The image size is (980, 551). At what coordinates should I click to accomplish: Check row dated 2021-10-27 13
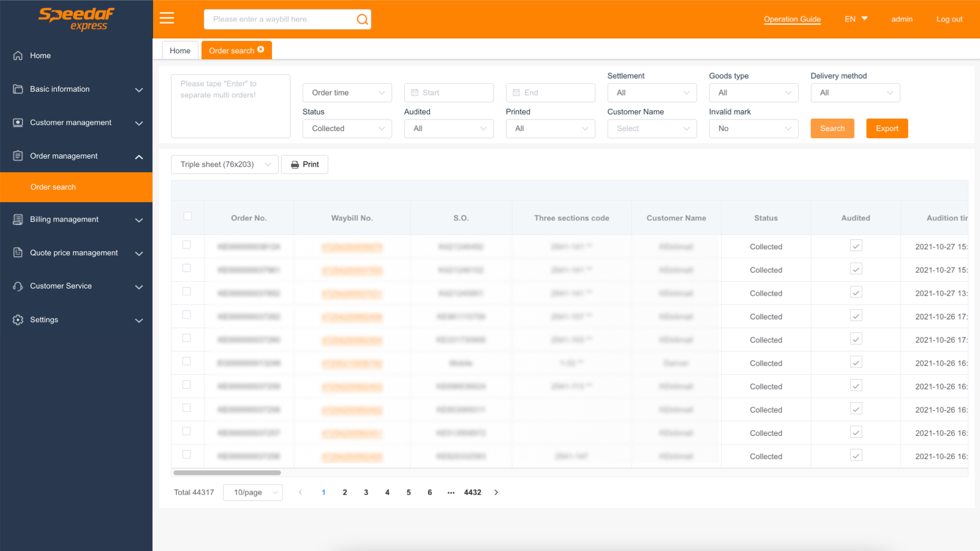tap(186, 291)
